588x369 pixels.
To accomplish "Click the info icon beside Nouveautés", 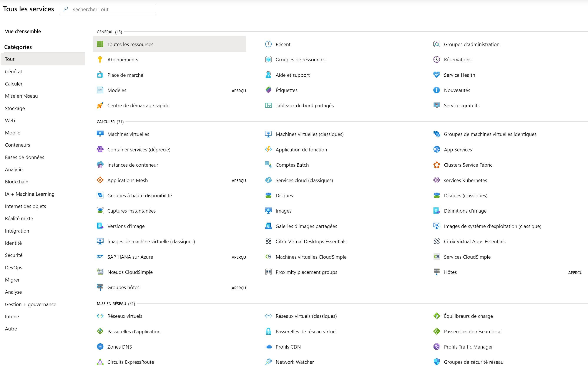I will pos(436,90).
